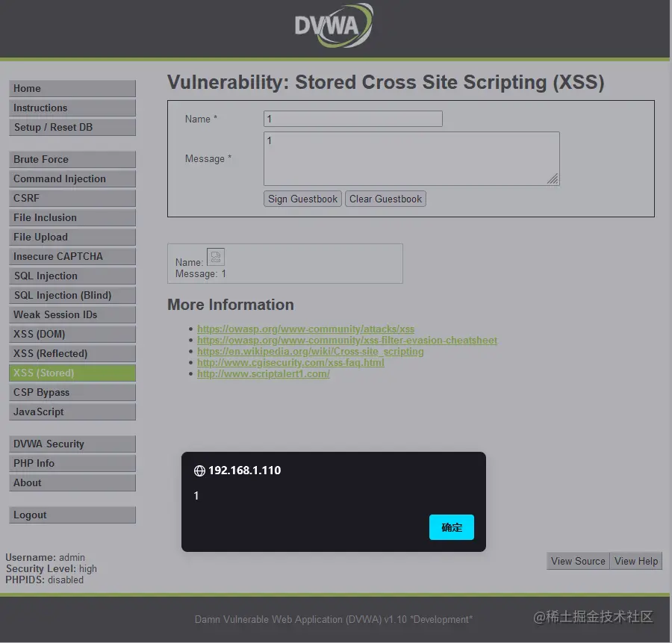
Task: Click the Sign Guestbook button
Action: coord(302,199)
